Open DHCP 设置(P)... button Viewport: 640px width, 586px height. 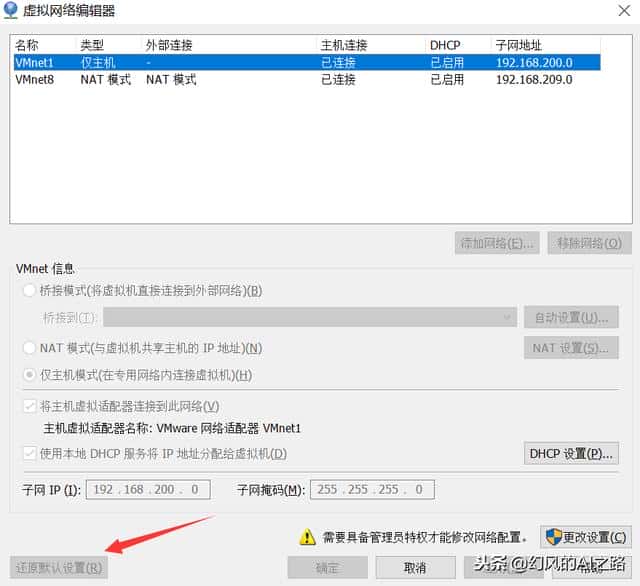click(x=571, y=453)
